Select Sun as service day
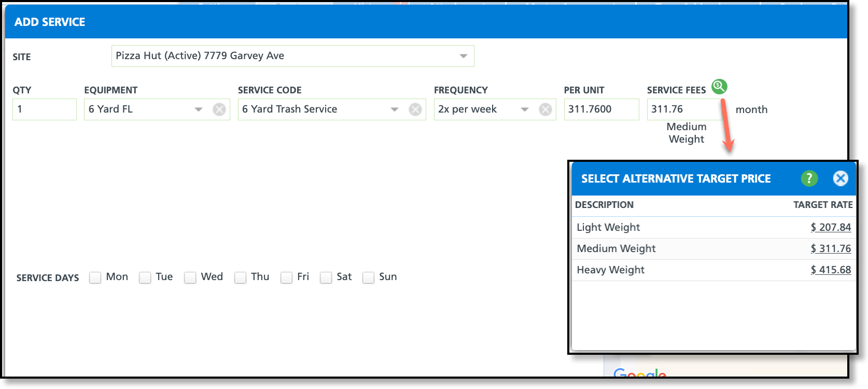 368,277
